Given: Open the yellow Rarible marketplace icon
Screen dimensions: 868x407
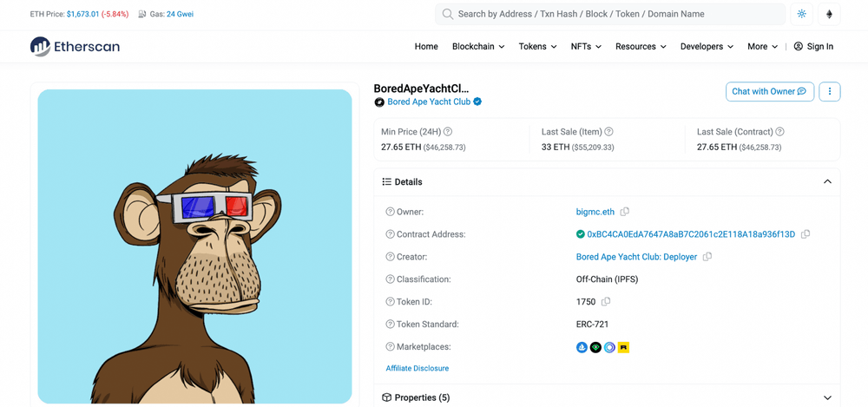Looking at the screenshot, I should point(623,347).
